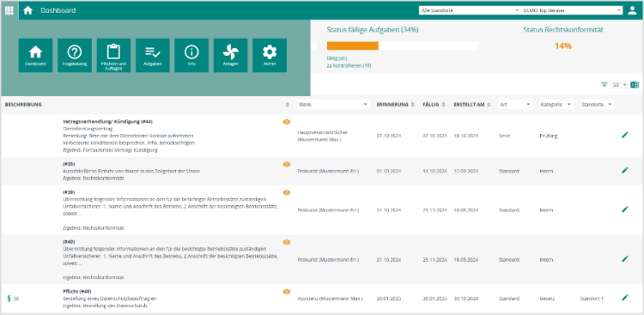Screen dimensions: 644x315
Task: Toggle eye icon for task #44
Action: pyautogui.click(x=287, y=122)
